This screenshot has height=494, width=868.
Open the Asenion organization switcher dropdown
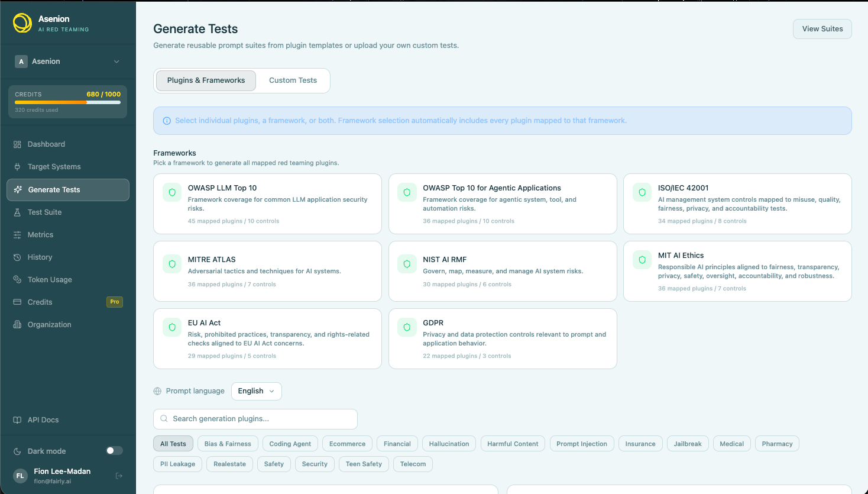68,62
